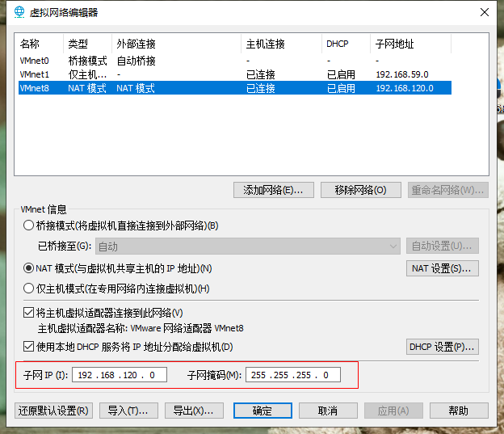Select the VMnet0 row in network list

(x=235, y=61)
